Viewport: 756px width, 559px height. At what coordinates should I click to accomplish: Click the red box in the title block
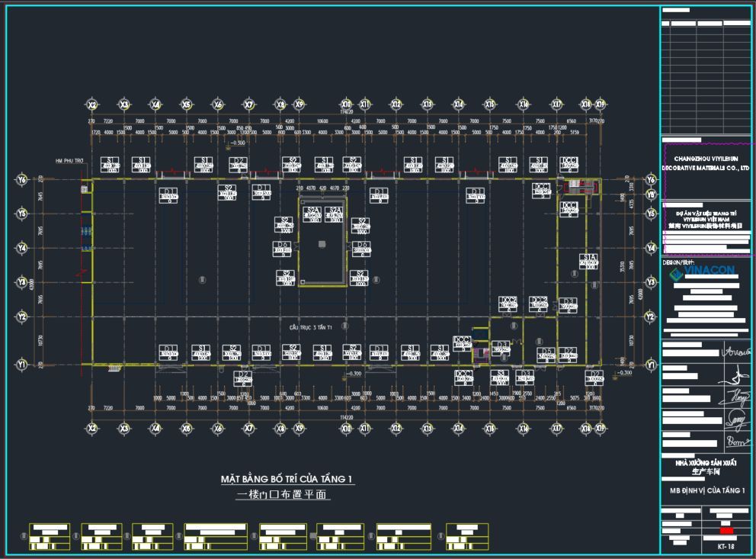tap(726, 530)
